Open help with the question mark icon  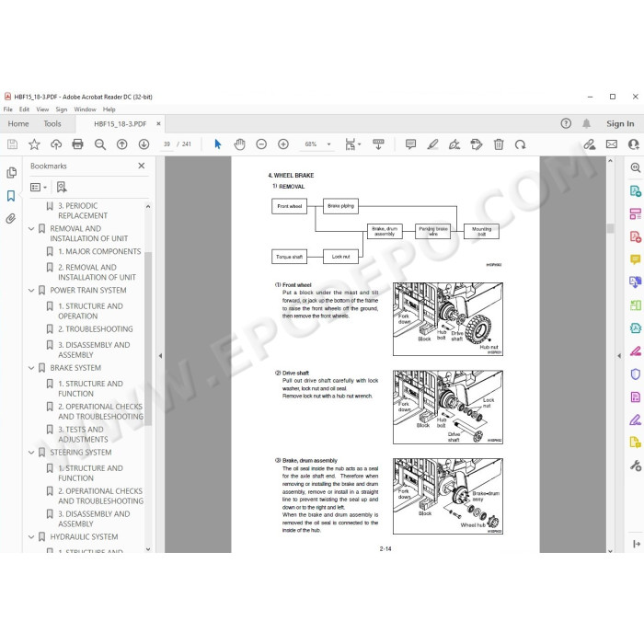(x=566, y=123)
